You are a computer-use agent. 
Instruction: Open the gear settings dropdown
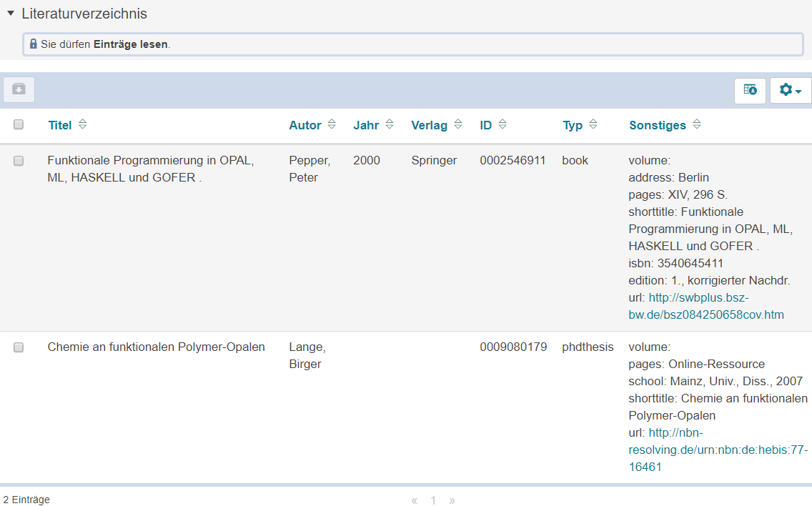[790, 90]
